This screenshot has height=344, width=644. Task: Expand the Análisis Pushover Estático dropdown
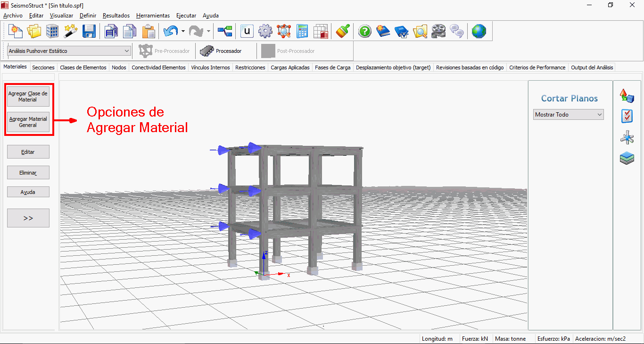pyautogui.click(x=126, y=51)
